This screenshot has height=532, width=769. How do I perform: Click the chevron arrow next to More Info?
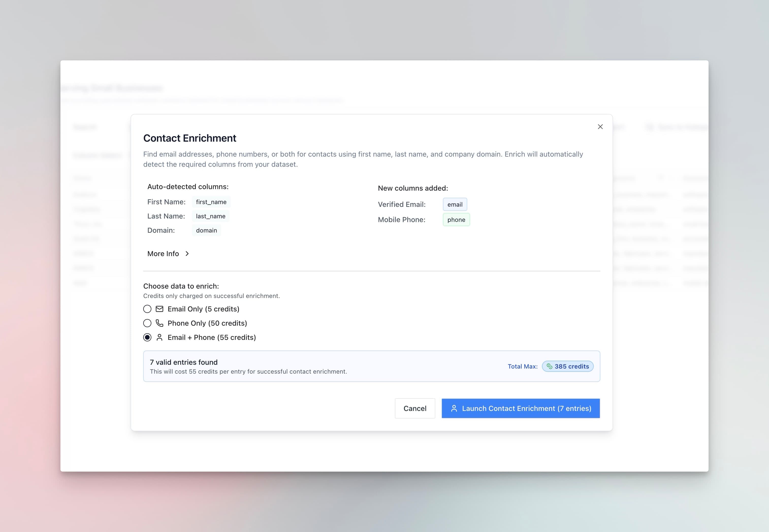[x=187, y=253]
